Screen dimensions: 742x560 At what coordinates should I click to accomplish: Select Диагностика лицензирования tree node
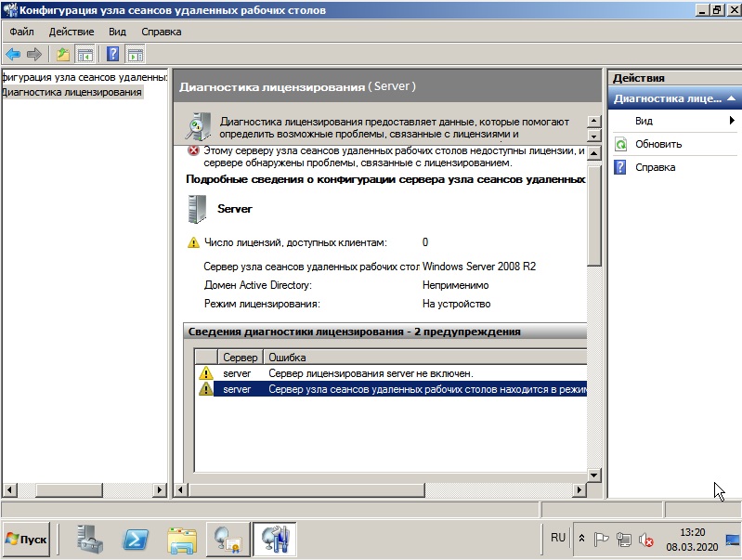coord(72,92)
